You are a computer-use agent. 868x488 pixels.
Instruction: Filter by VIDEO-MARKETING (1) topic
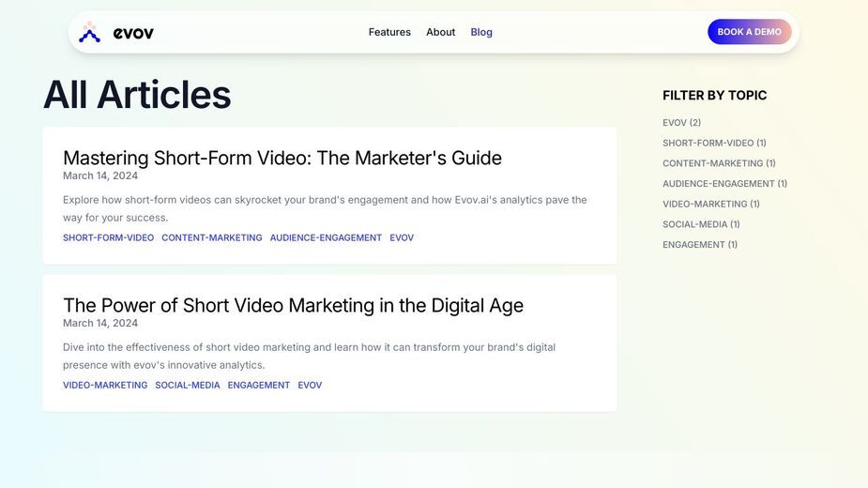(x=710, y=204)
